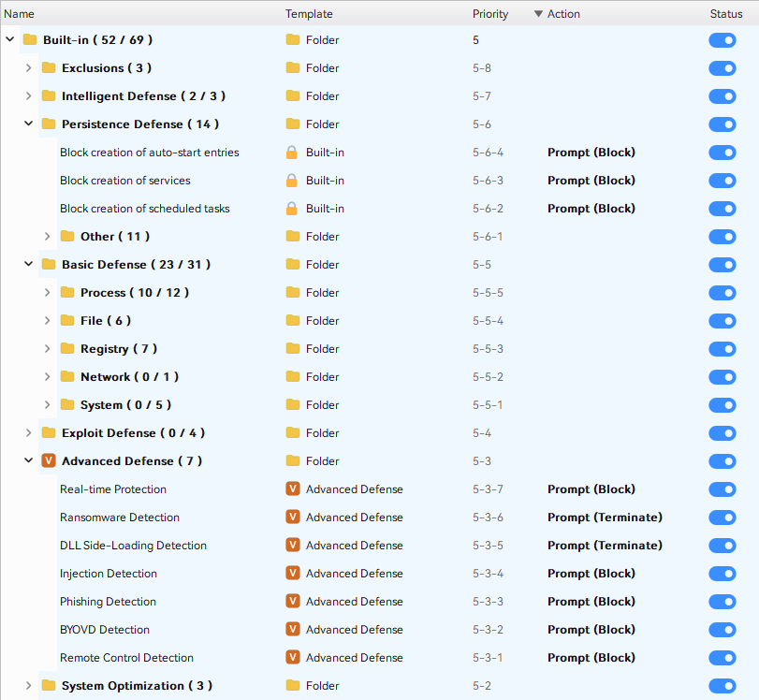Click the Built-in root folder icon
This screenshot has width=759, height=700.
point(30,39)
